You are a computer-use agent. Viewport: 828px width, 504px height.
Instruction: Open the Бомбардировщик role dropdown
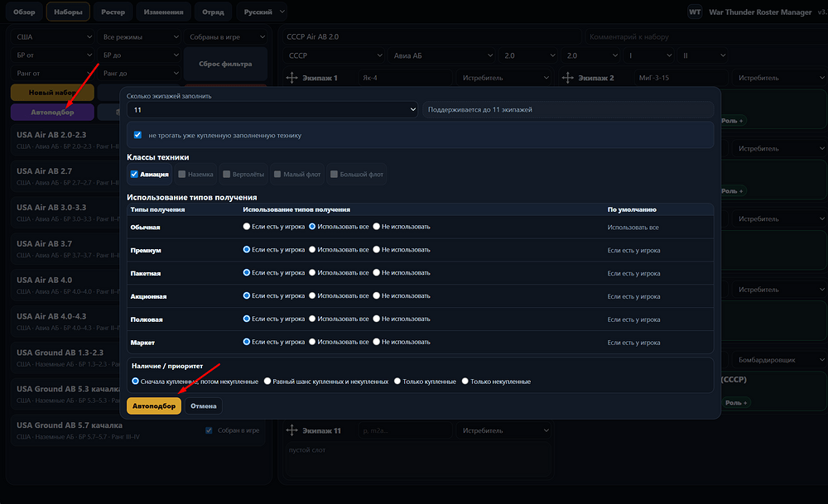[779, 360]
